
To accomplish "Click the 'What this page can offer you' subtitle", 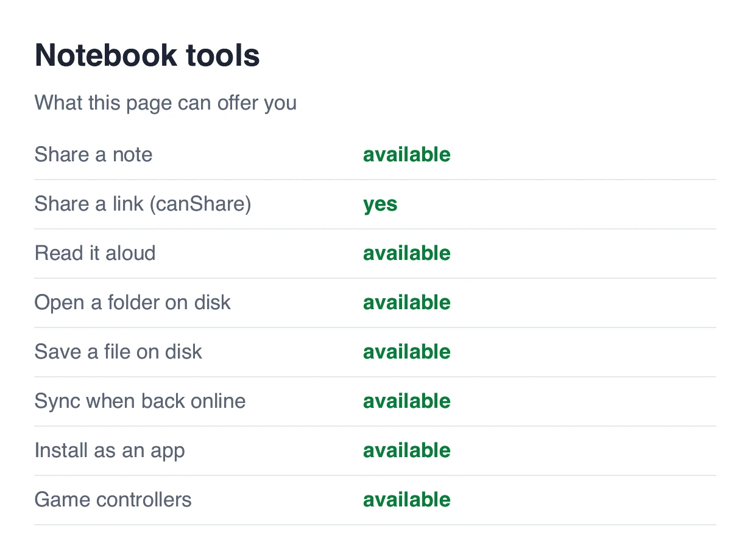I will tap(166, 102).
